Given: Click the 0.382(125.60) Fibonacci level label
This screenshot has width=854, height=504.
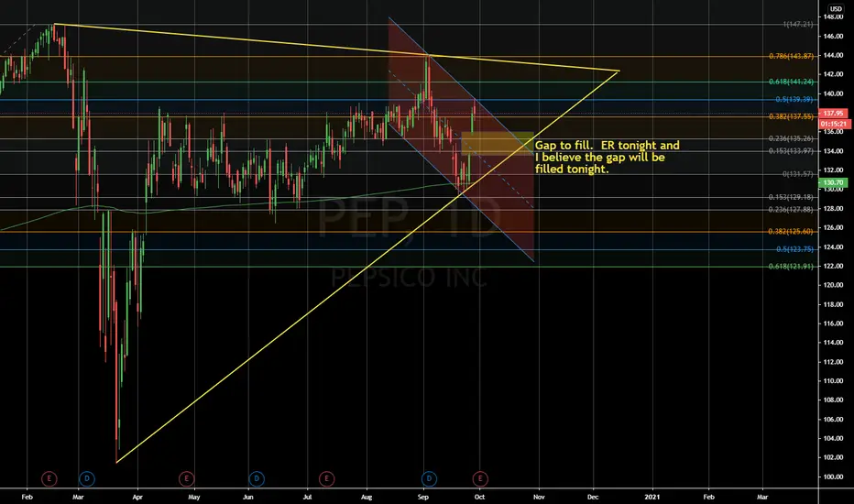Looking at the screenshot, I should click(792, 232).
